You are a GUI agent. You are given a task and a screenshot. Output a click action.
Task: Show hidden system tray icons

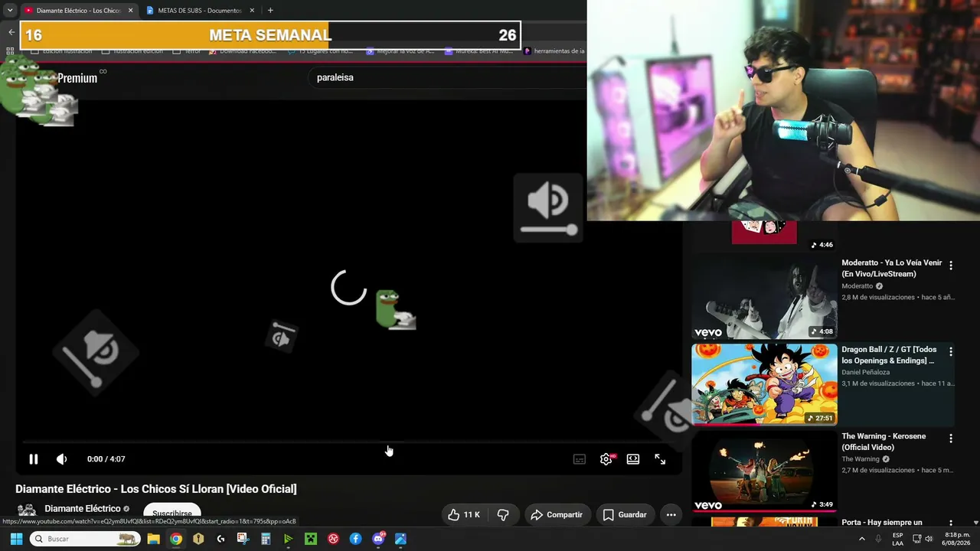click(x=862, y=539)
